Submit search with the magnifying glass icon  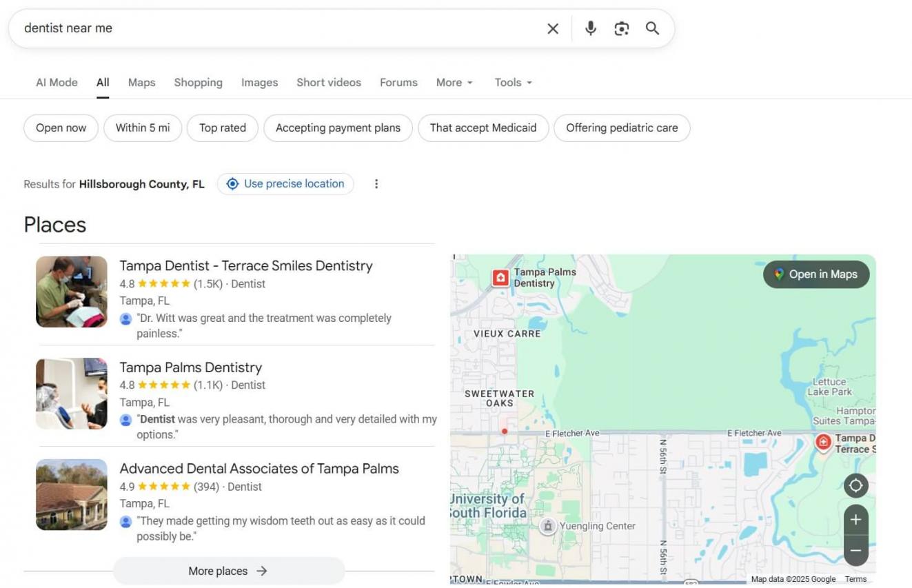[652, 28]
